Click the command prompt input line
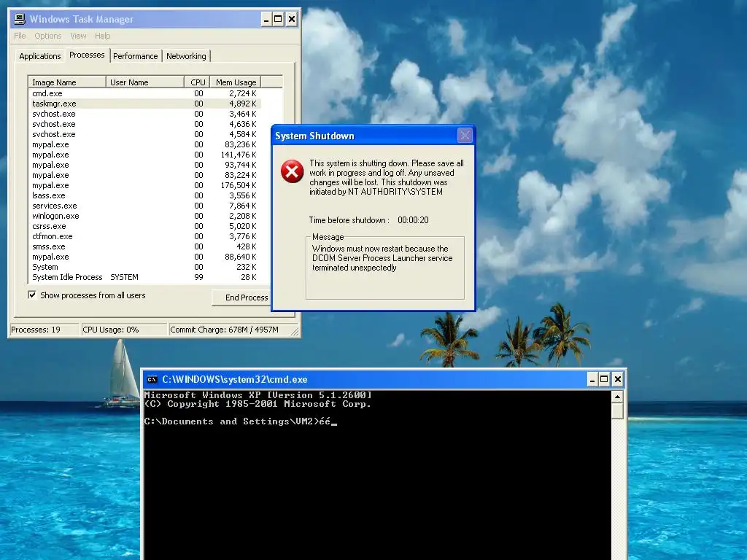Screen dimensions: 747x560 tap(241, 421)
